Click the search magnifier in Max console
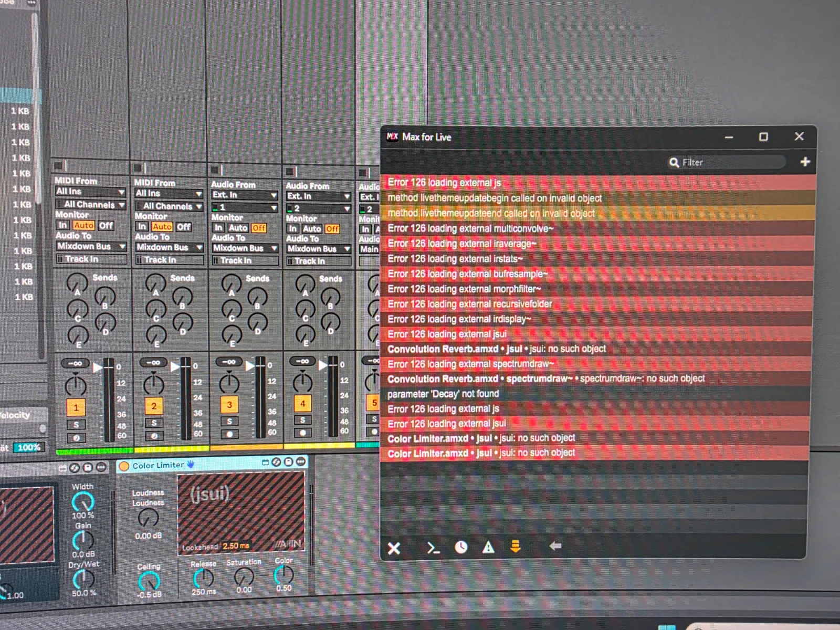The height and width of the screenshot is (630, 840). 674,163
